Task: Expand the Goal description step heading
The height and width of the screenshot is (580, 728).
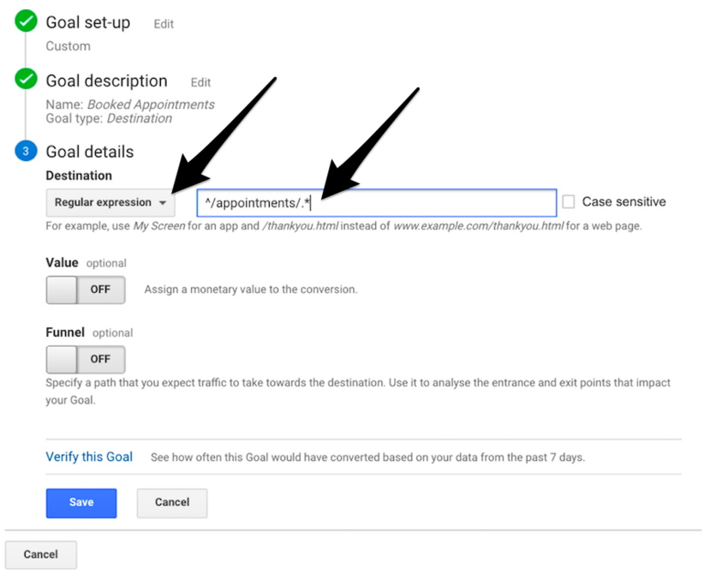Action: 106,81
